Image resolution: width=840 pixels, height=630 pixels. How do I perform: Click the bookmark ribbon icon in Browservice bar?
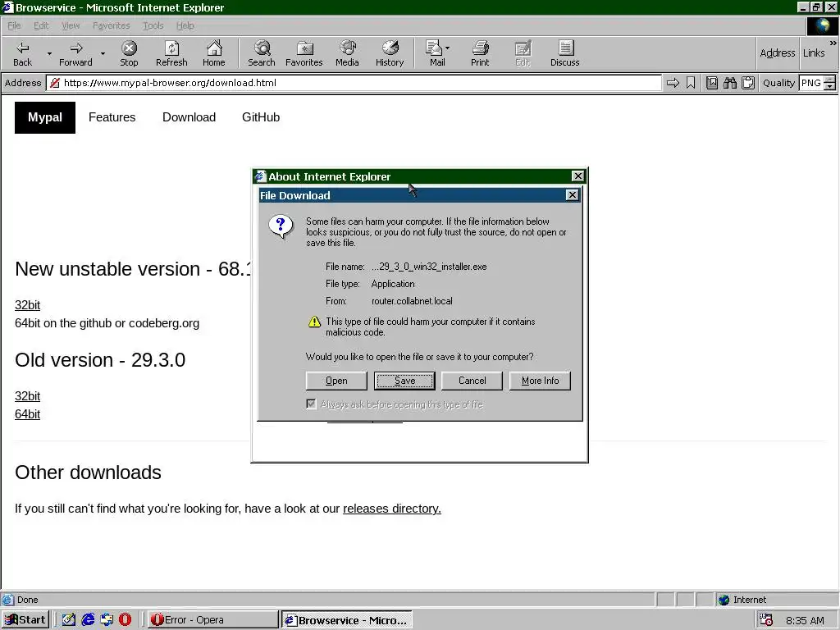point(691,83)
